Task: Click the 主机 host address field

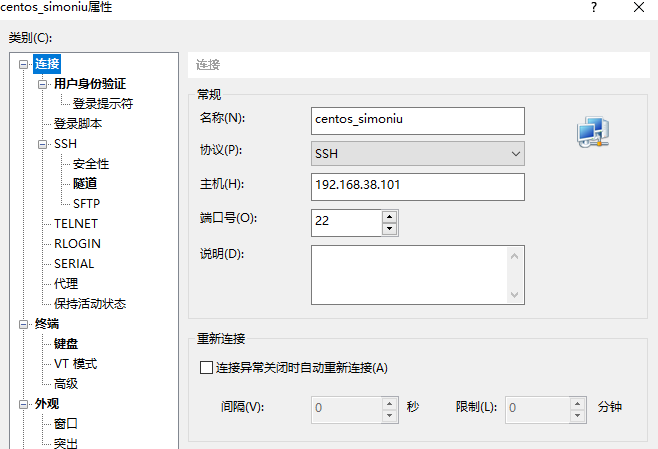Action: 417,186
